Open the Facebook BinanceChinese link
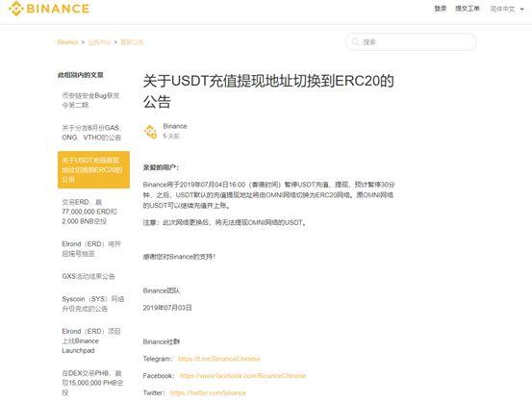Image resolution: width=532 pixels, height=403 pixels. (242, 375)
